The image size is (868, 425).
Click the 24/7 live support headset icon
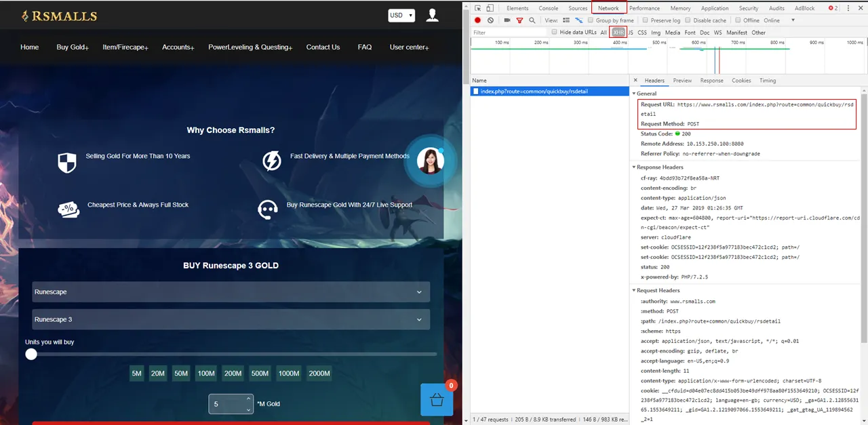coord(268,209)
